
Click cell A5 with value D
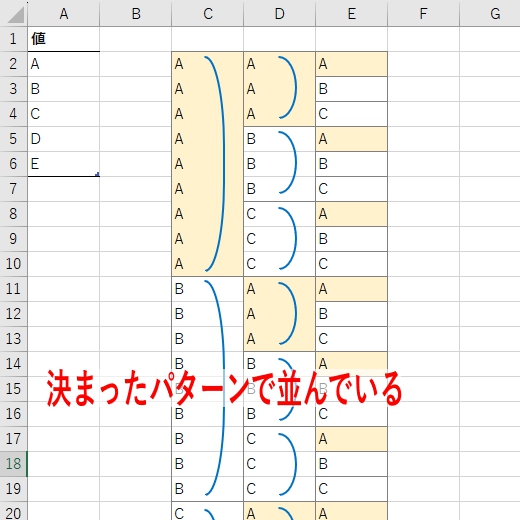(64, 139)
